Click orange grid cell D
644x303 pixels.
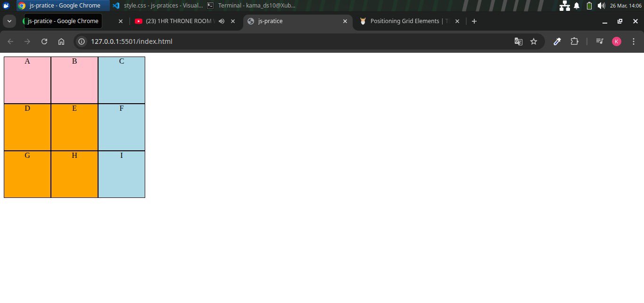click(x=27, y=127)
